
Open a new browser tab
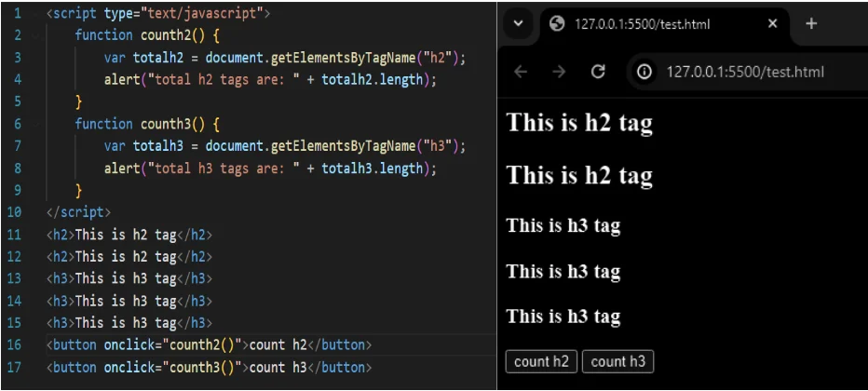coord(810,24)
